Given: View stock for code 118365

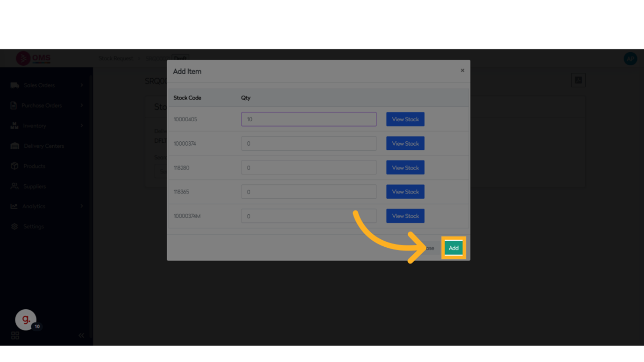Looking at the screenshot, I should click(x=405, y=192).
